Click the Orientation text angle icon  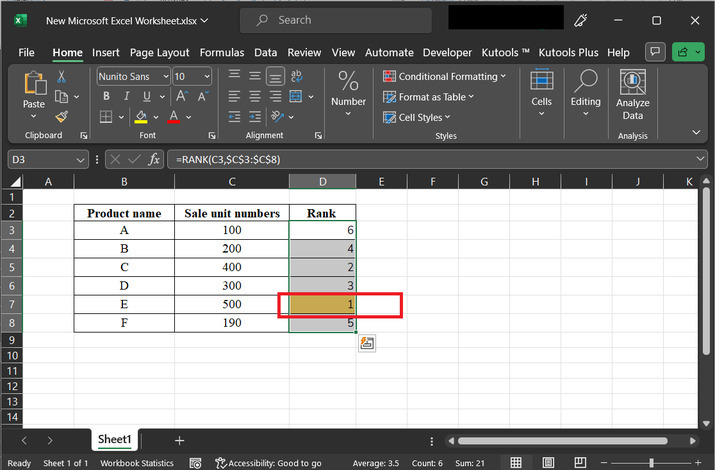[277, 117]
